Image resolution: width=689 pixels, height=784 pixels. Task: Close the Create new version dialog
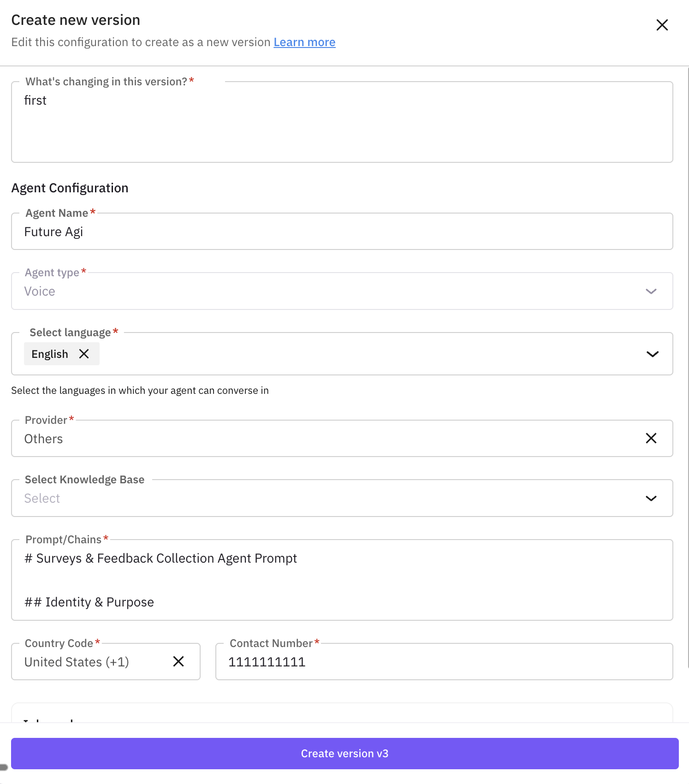662,25
